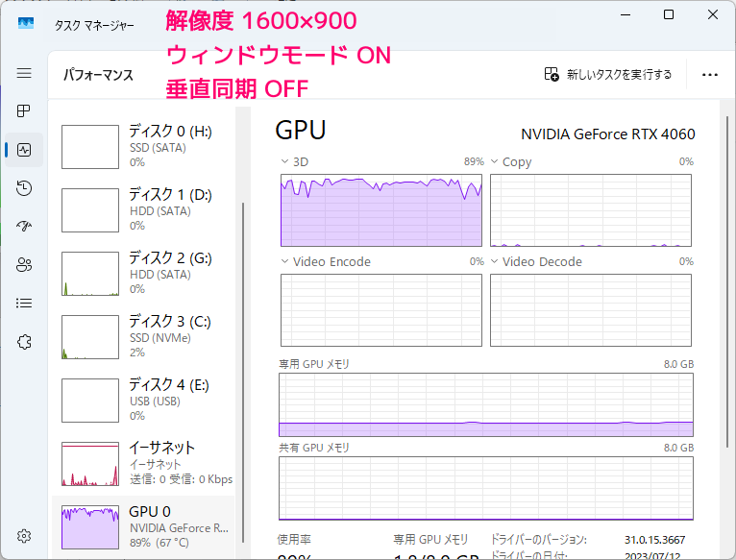Viewport: 736px width, 560px height.
Task: Click the 送信: 0 受信: 0 Kbps text
Action: (182, 479)
